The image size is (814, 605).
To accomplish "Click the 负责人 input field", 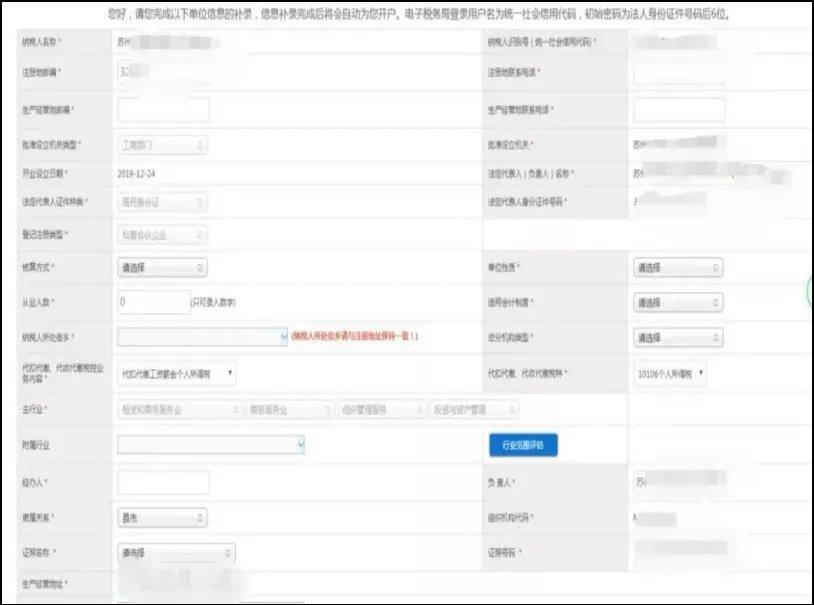I will [679, 482].
